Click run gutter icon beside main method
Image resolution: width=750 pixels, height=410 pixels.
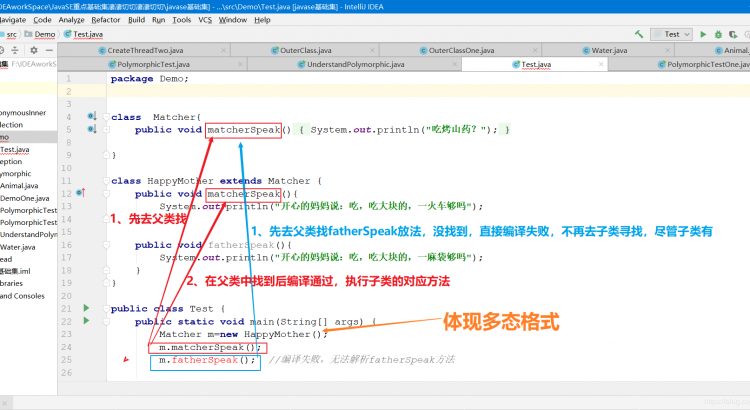coord(86,322)
